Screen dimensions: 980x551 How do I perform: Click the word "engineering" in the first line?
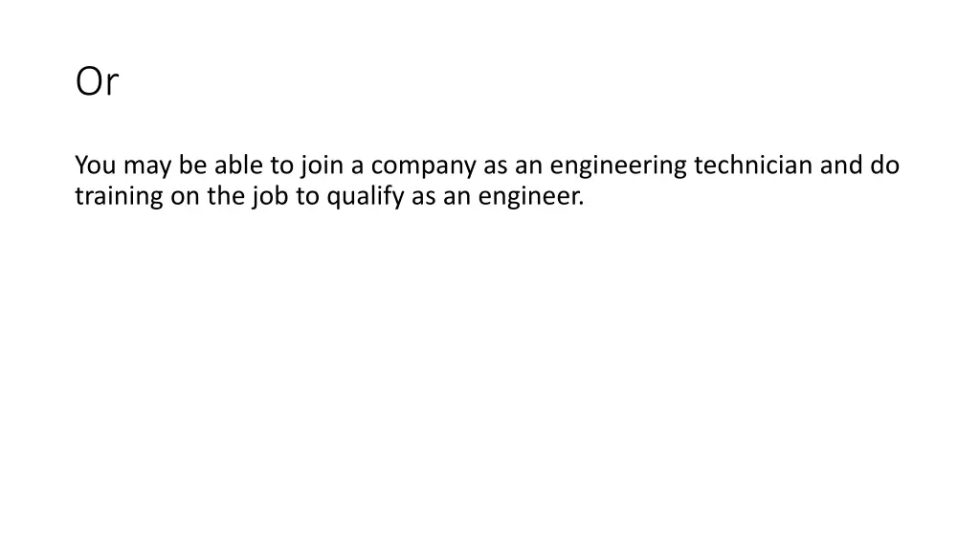[x=619, y=166]
